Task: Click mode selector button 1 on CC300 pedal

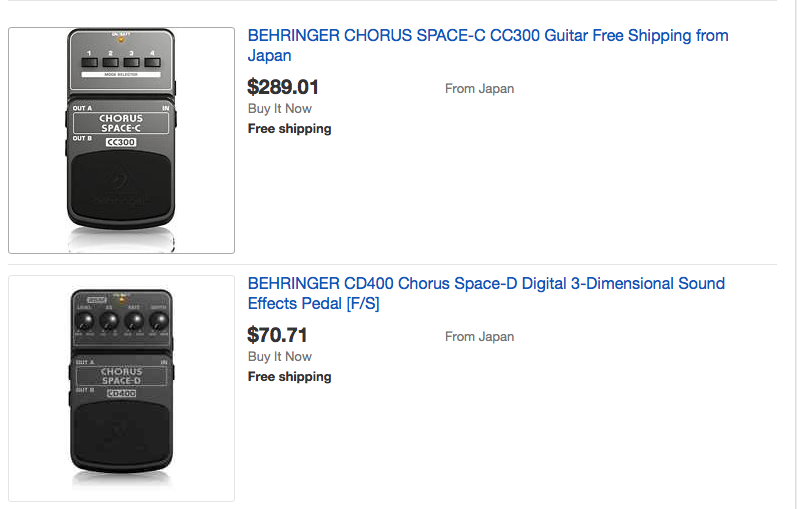Action: point(89,62)
